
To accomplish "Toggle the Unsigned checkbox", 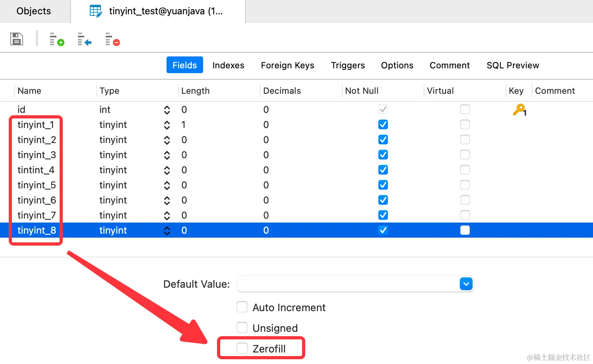I will 242,328.
